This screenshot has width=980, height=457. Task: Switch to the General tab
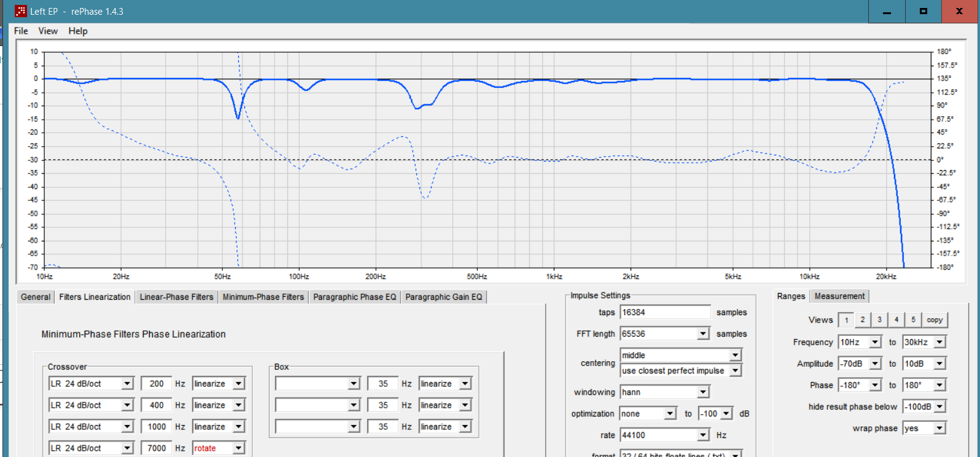[x=36, y=297]
